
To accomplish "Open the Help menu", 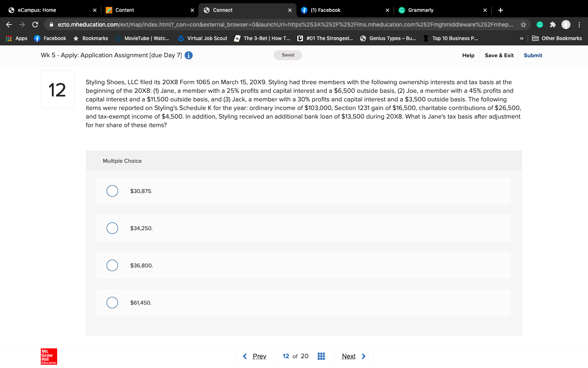I will [468, 55].
